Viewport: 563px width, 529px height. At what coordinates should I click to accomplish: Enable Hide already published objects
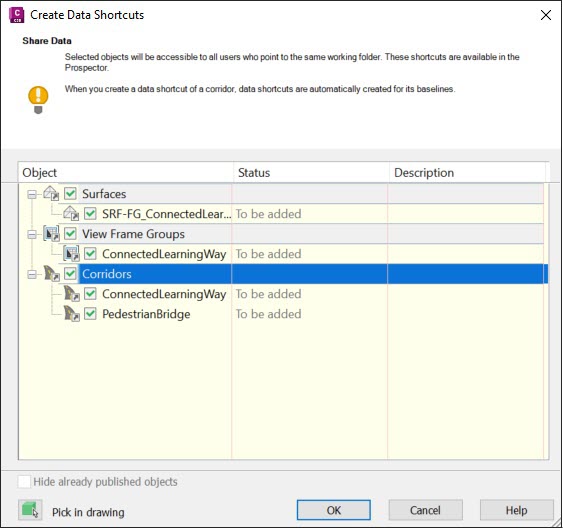pyautogui.click(x=24, y=482)
